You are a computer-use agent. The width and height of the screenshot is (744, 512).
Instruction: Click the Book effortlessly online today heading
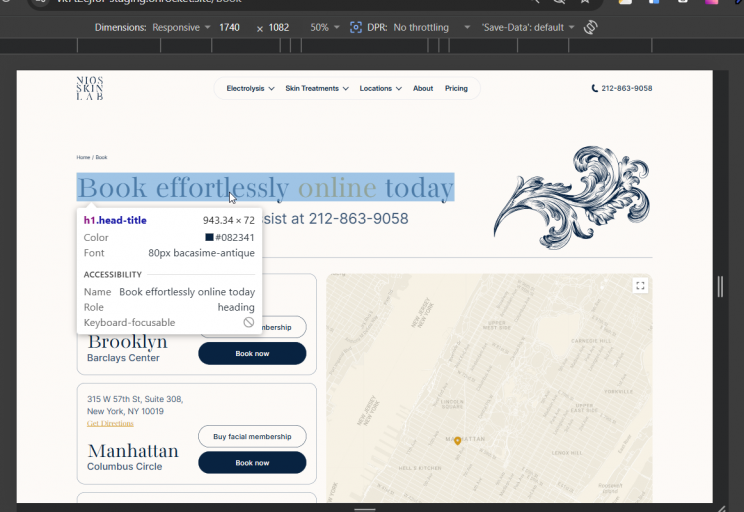click(265, 187)
